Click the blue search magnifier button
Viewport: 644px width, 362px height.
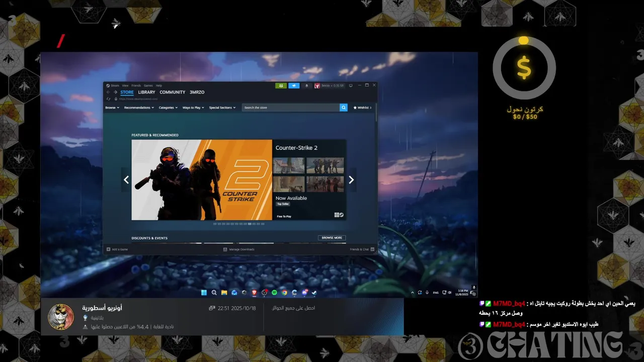click(344, 108)
